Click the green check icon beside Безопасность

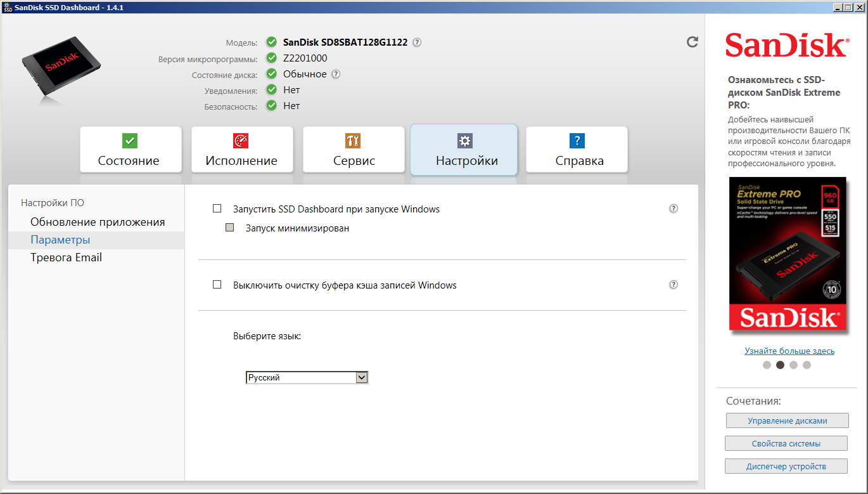click(x=272, y=106)
